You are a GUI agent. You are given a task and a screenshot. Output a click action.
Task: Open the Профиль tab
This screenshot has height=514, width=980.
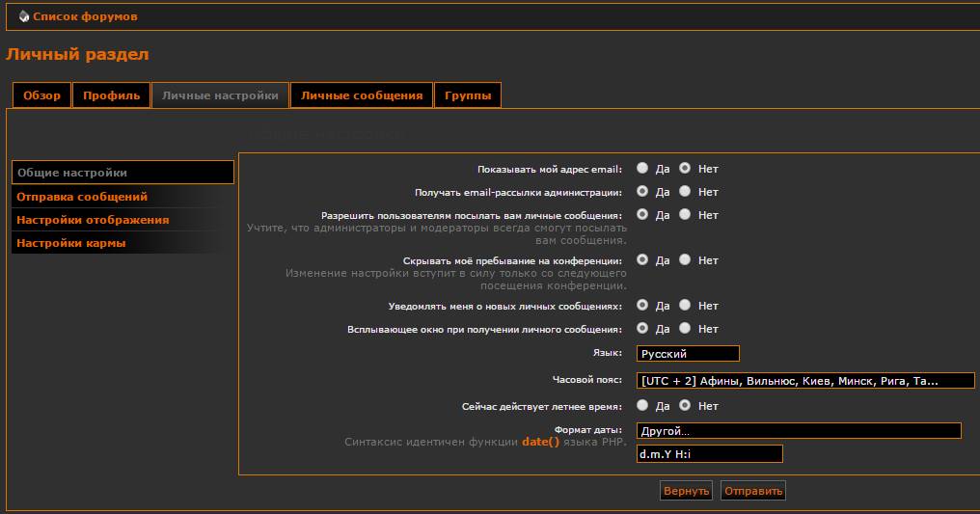pos(112,95)
